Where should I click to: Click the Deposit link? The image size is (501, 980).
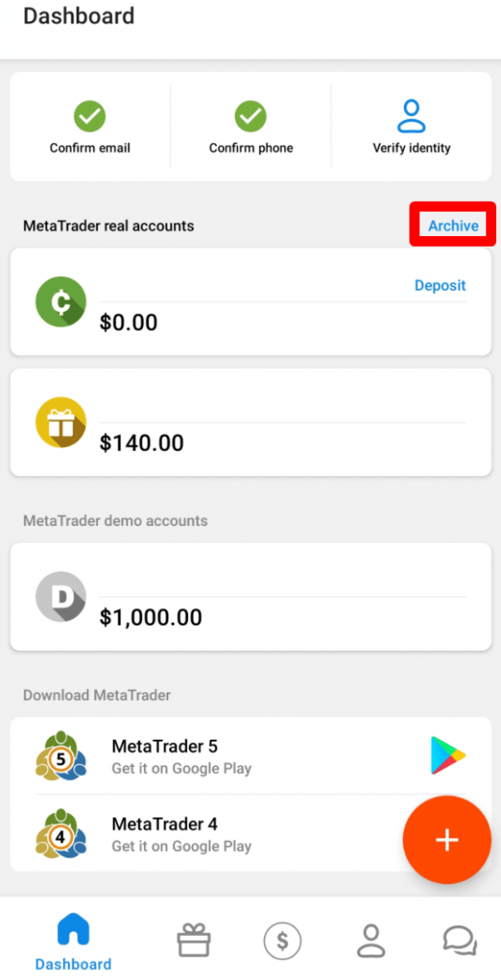tap(440, 285)
